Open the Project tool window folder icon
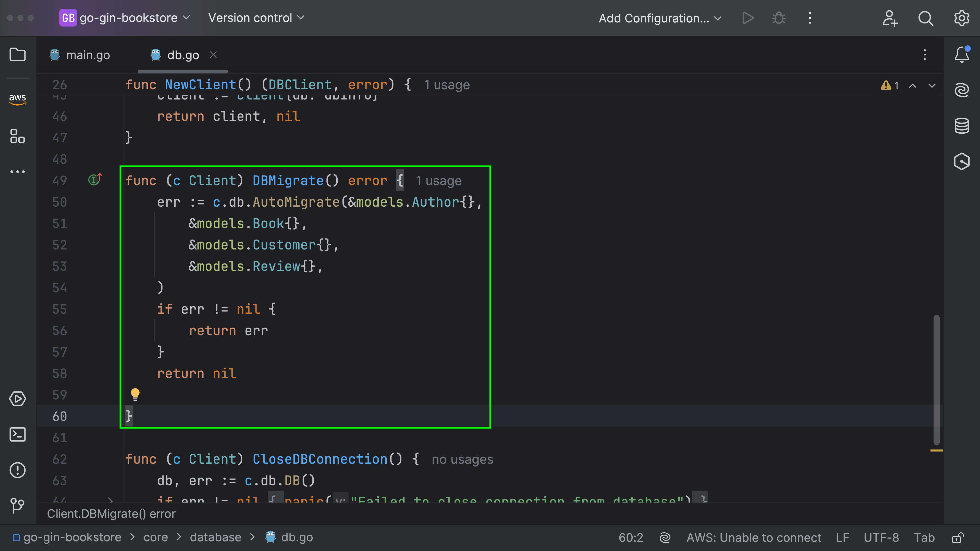Screen dimensions: 980x551 click(17, 55)
